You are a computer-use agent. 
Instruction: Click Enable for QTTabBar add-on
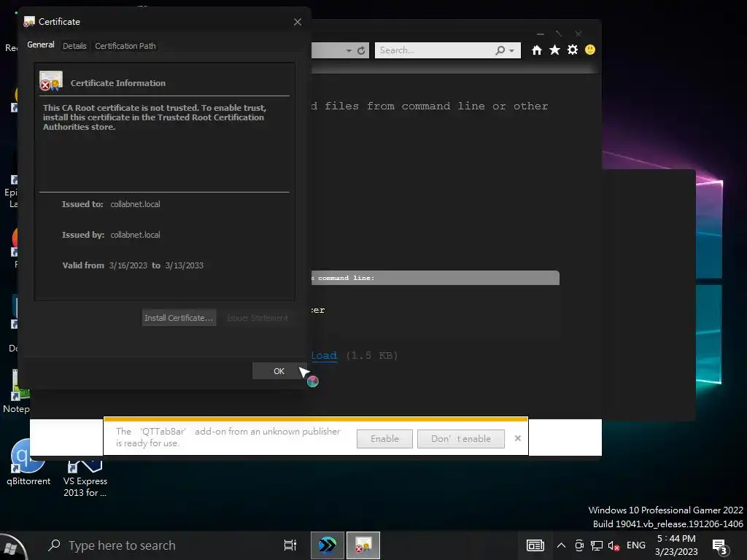384,438
